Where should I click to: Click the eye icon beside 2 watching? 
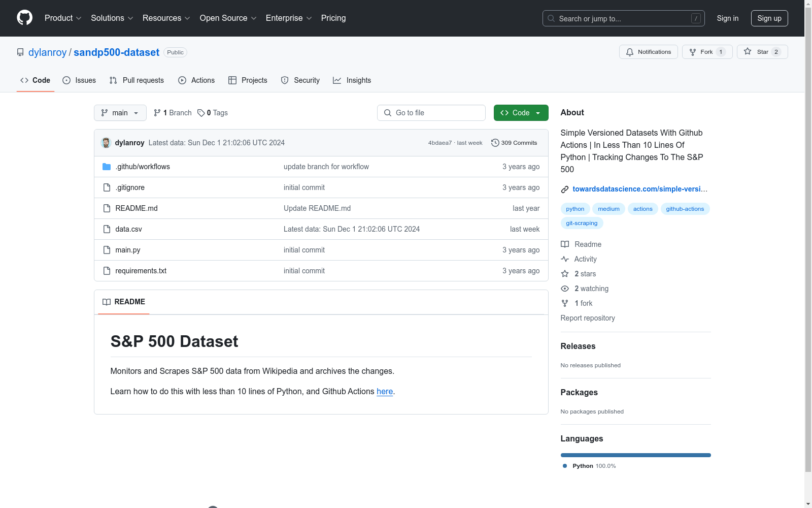click(x=565, y=289)
